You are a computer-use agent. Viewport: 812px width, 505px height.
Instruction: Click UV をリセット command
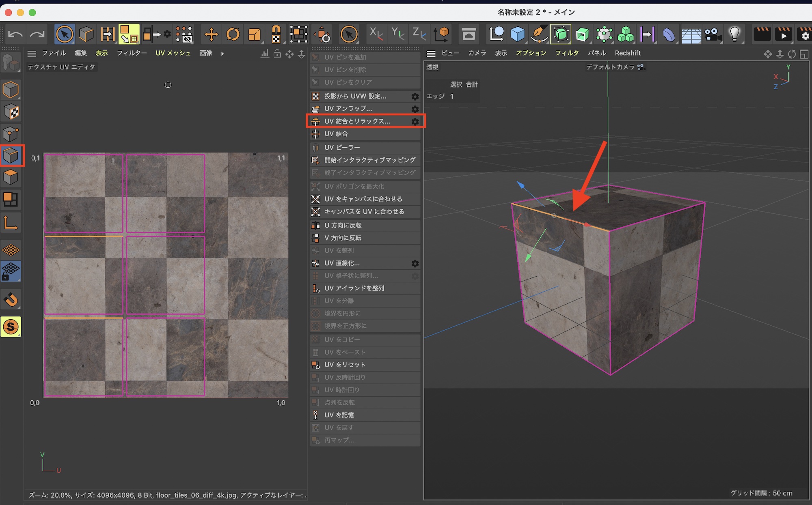[x=345, y=365]
